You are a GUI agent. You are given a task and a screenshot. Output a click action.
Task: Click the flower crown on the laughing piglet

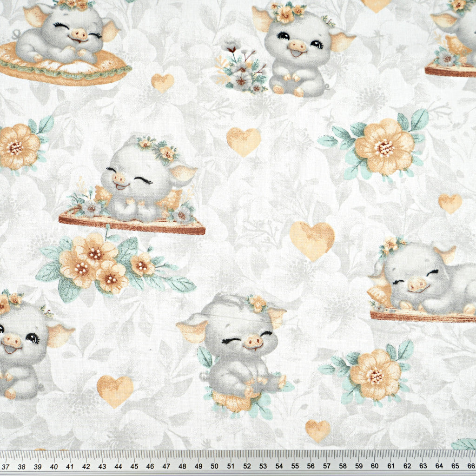158,148
